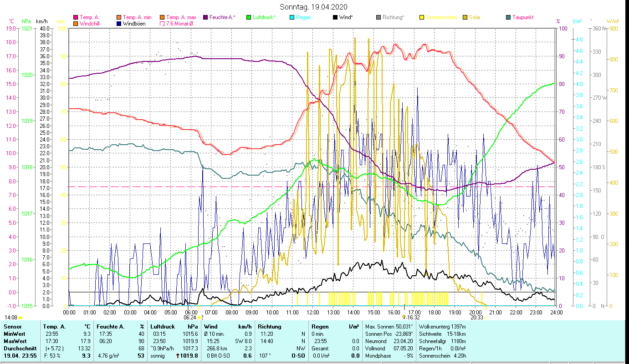Click the dark blue swatch beside Windböen
This screenshot has width=629, height=364.
pos(119,23)
